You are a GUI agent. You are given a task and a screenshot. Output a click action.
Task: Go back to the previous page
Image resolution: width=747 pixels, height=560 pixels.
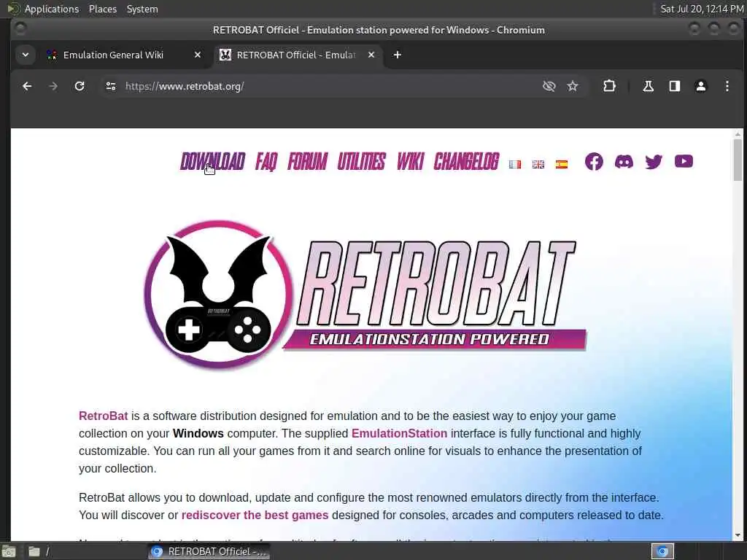[27, 86]
